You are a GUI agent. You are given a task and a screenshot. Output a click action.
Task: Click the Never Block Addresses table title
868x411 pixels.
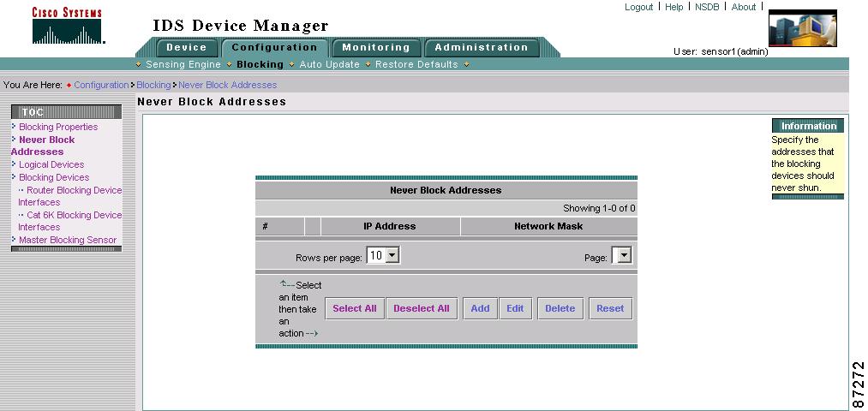(x=446, y=190)
